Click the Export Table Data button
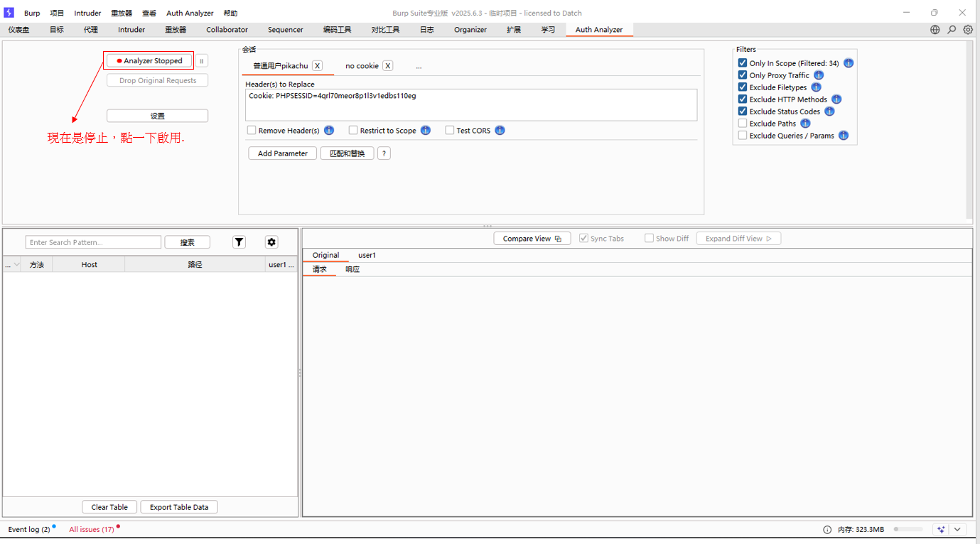980x544 pixels. [179, 507]
